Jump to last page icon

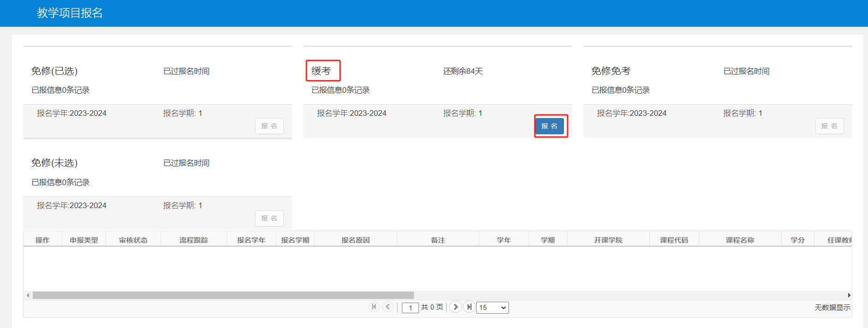(469, 307)
